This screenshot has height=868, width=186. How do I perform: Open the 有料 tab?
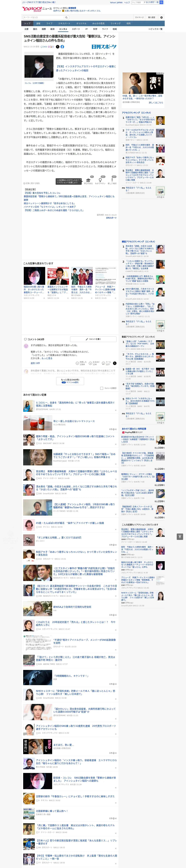pos(128,23)
